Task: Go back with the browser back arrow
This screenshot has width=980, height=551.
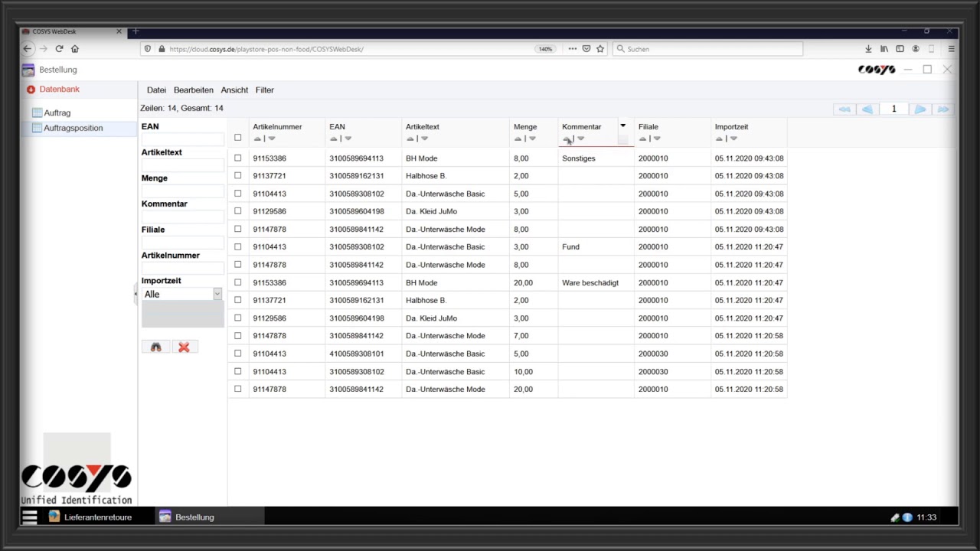Action: (28, 49)
